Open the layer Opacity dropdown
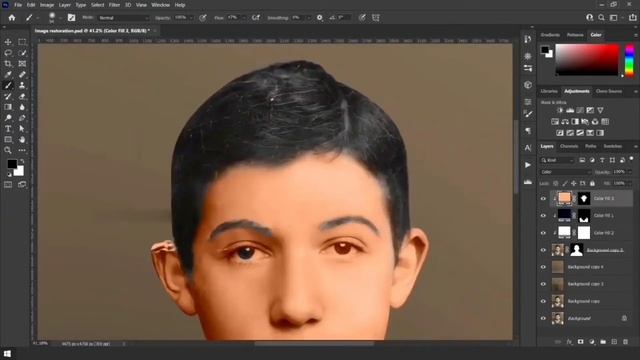 point(630,172)
